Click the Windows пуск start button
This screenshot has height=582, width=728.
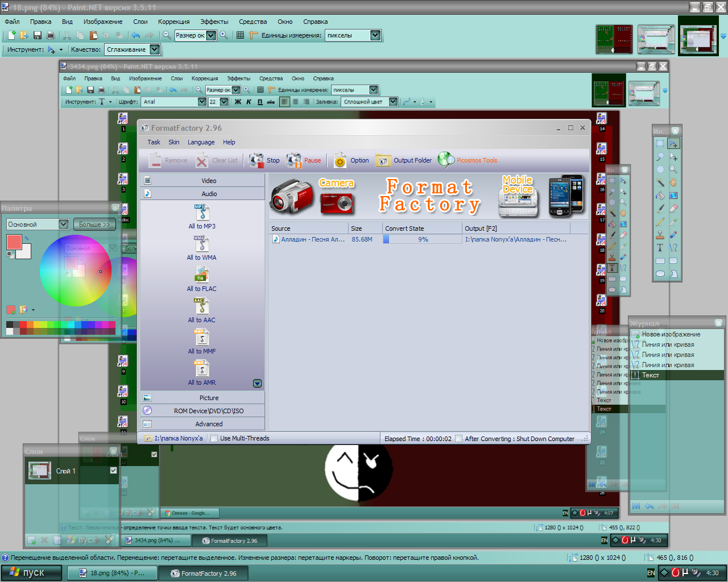(x=31, y=573)
